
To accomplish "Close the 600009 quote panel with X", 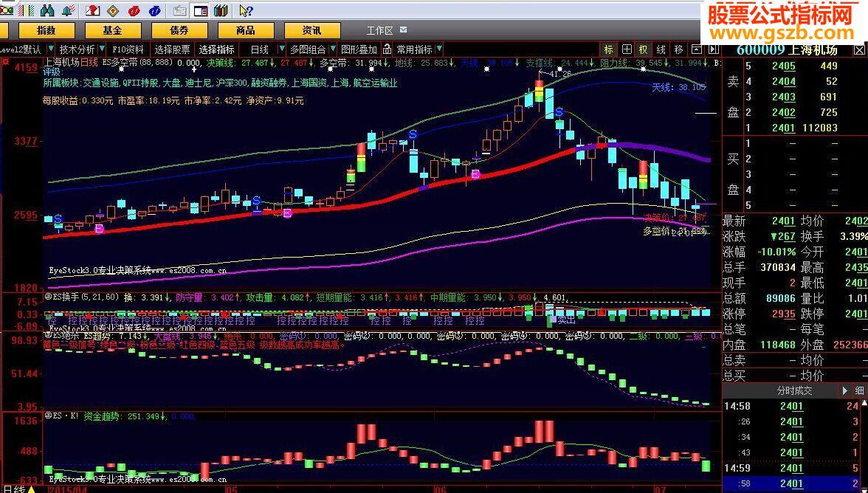I will tap(859, 50).
